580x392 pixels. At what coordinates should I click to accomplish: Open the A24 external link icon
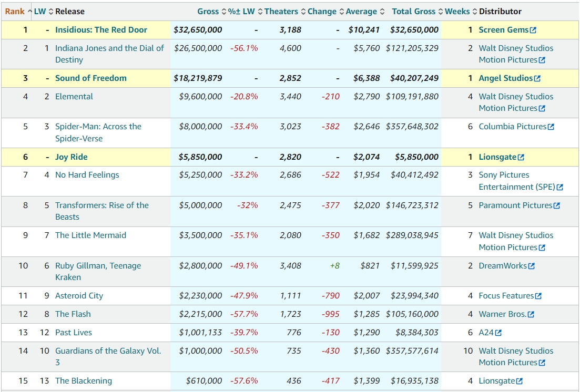[x=498, y=333]
